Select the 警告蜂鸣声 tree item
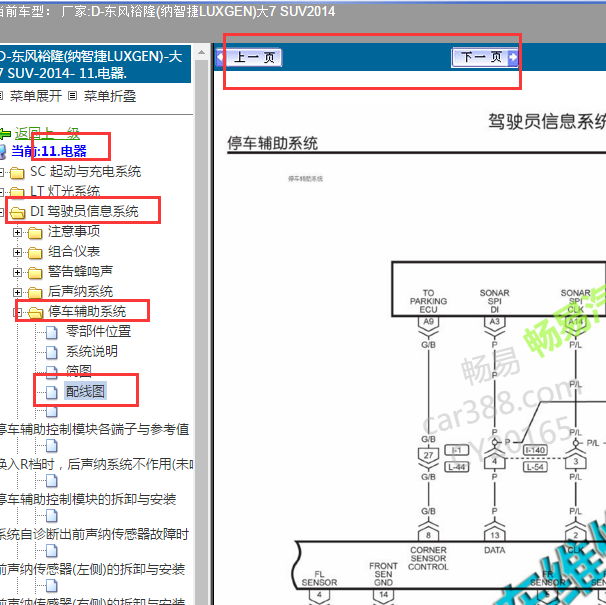The width and height of the screenshot is (606, 605). (x=80, y=271)
